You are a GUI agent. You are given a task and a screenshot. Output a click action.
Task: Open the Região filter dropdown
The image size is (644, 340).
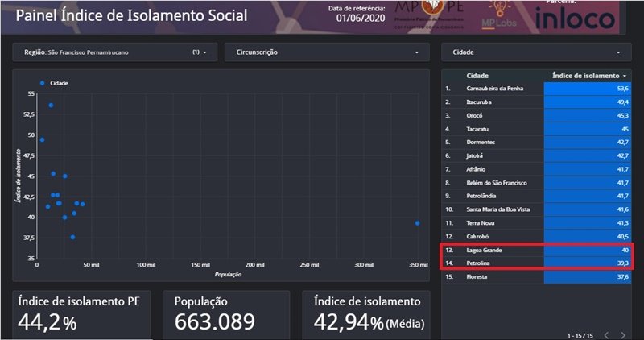[x=115, y=52]
